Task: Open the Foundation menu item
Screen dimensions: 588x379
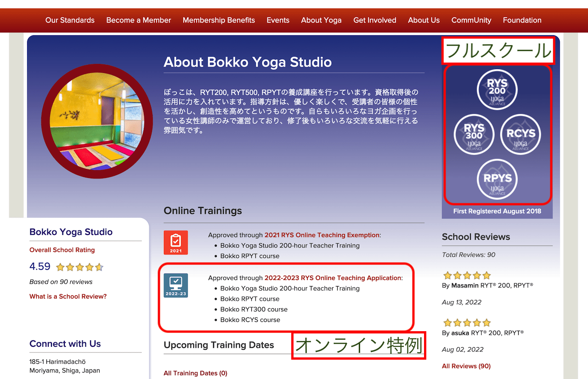Action: tap(522, 20)
